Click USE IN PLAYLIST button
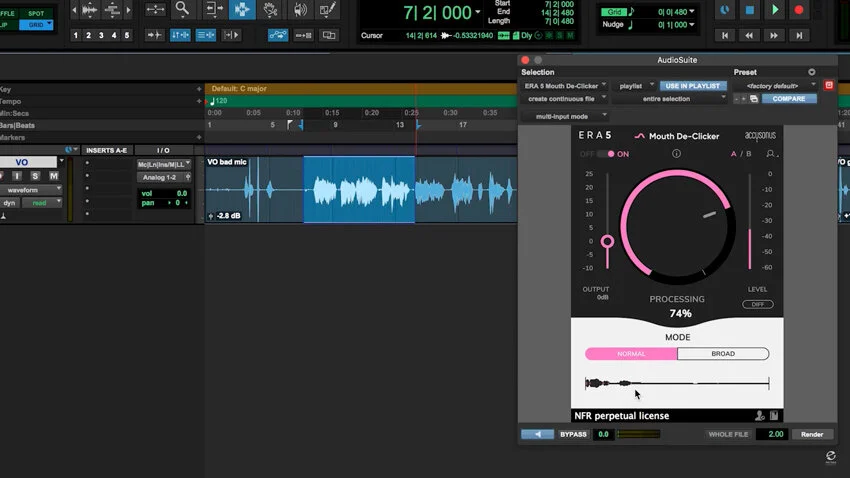 coord(692,86)
